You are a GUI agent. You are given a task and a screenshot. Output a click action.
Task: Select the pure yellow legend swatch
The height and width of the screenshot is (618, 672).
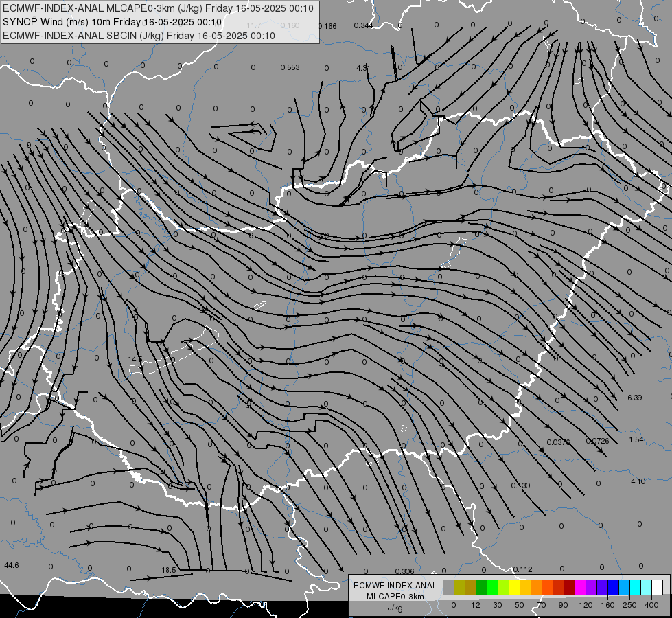coord(515,587)
